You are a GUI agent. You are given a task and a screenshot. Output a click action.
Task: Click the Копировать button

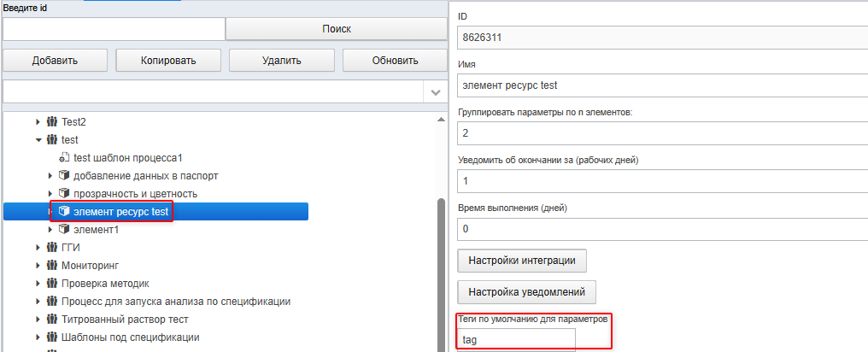168,61
